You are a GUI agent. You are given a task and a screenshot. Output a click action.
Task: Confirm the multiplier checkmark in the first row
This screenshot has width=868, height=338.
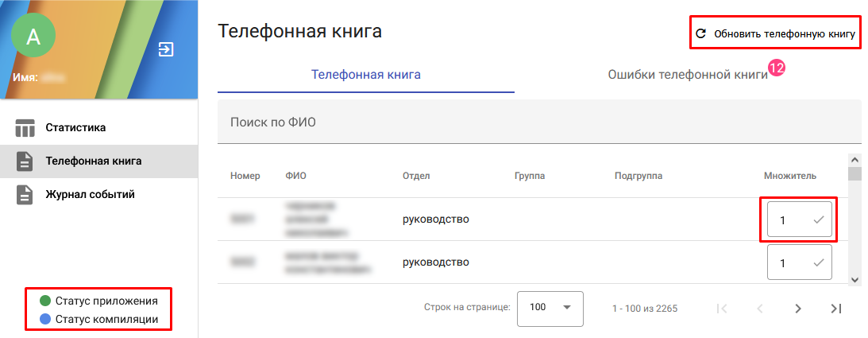point(819,220)
